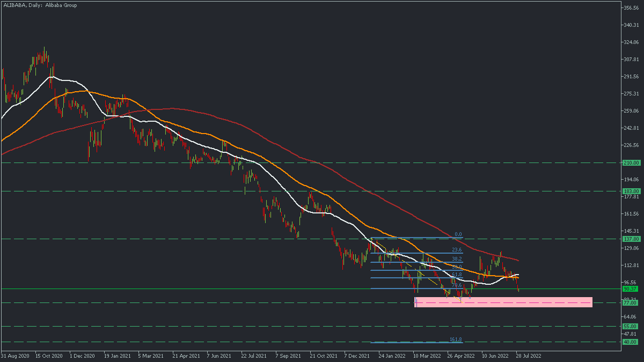Select the pink support zone rectangle
The image size is (644, 362).
pos(504,302)
